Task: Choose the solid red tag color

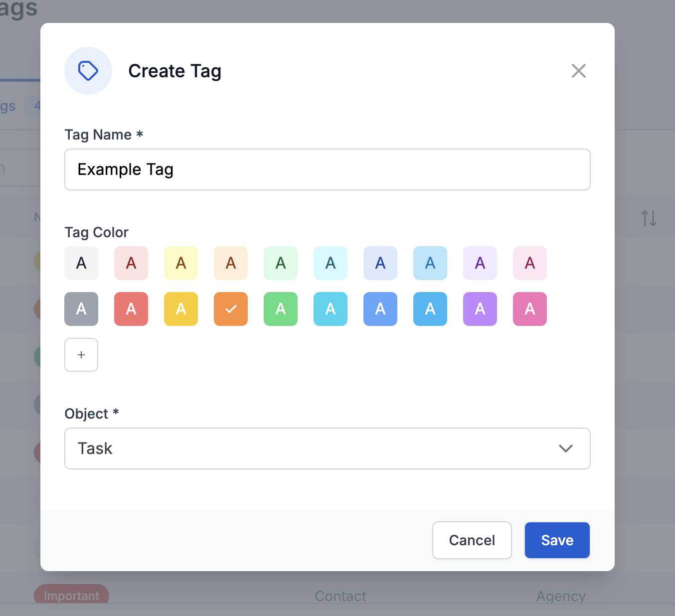Action: (131, 309)
